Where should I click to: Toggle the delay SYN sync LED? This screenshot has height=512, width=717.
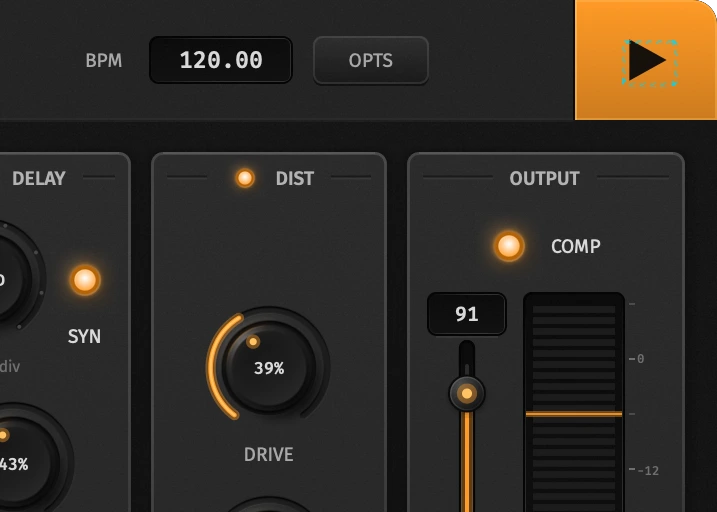pos(85,280)
